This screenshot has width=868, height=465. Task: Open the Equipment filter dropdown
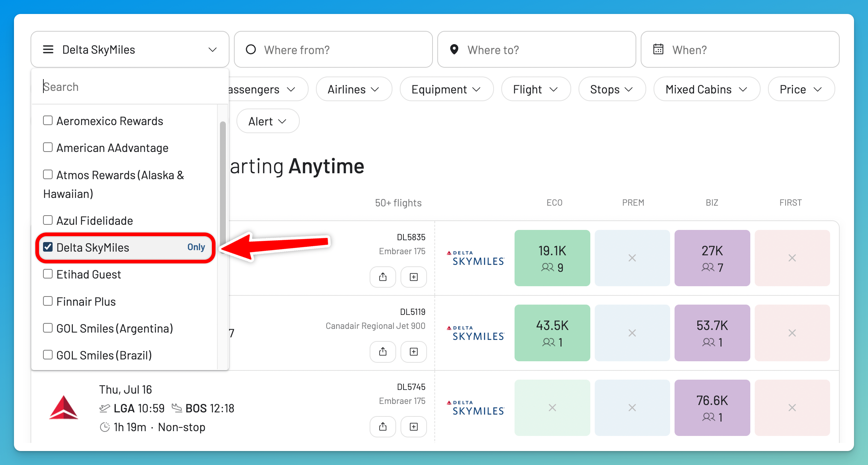point(447,89)
